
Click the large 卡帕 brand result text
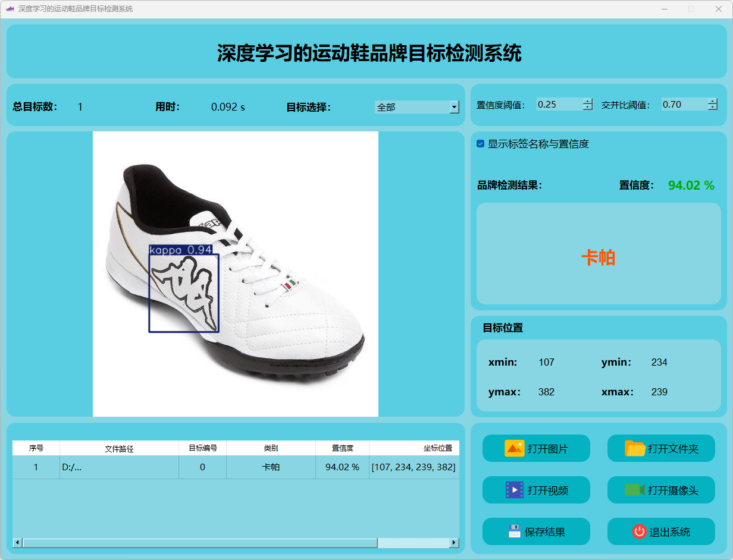pos(598,258)
